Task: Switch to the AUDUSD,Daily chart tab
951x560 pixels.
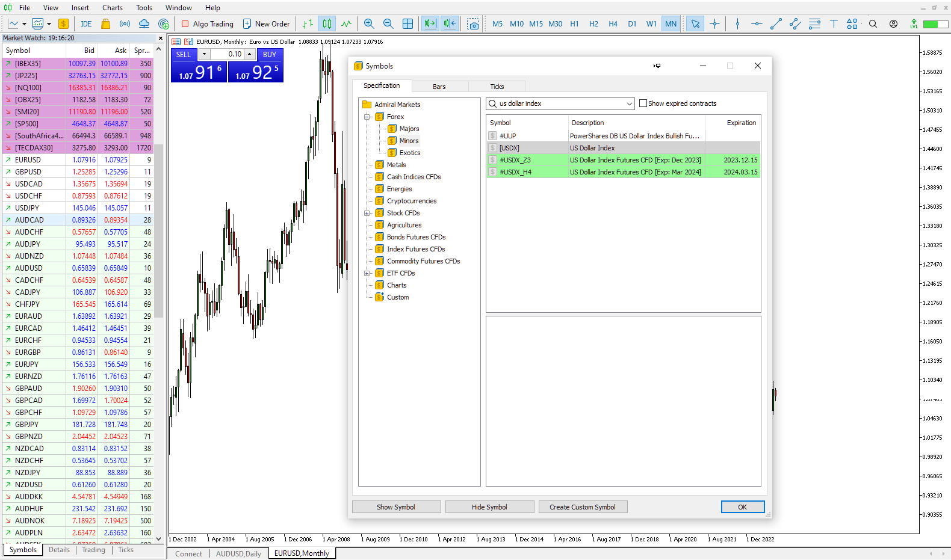Action: [x=238, y=553]
